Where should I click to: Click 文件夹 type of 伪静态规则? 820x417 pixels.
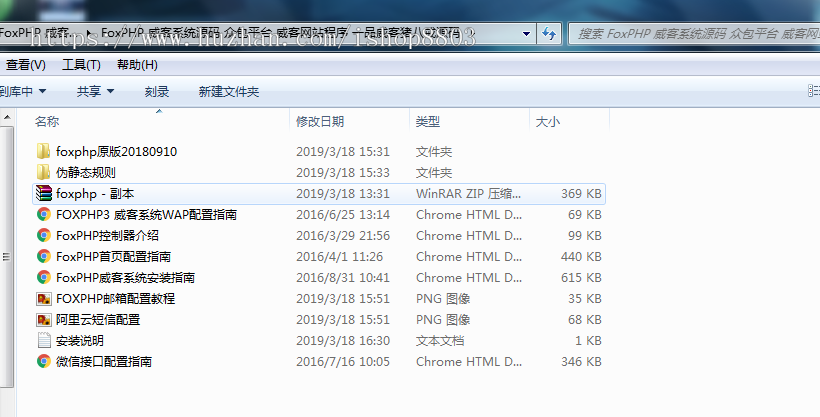(x=434, y=173)
